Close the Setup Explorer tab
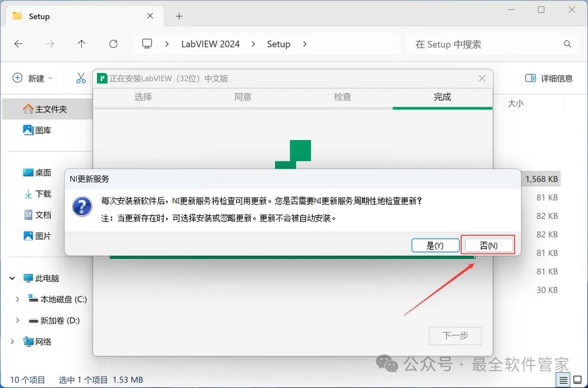 (150, 16)
